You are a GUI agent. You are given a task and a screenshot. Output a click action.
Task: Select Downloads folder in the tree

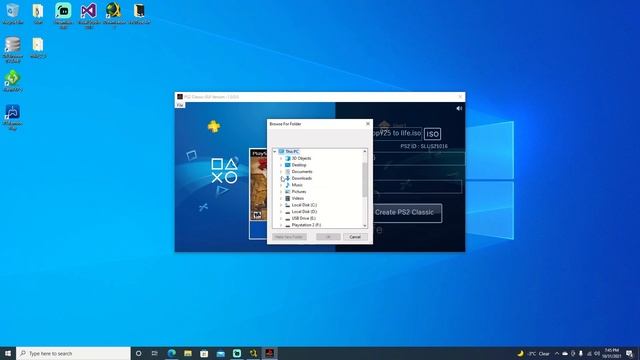point(302,178)
